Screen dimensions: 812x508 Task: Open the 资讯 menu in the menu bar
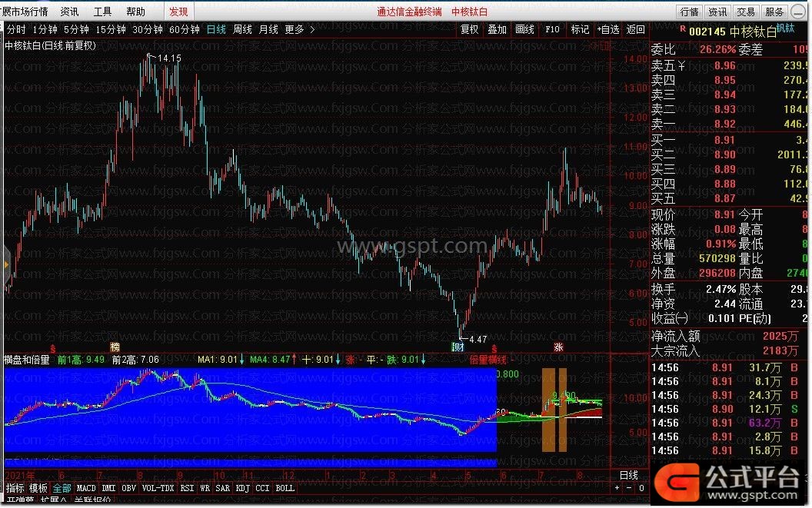pos(69,12)
